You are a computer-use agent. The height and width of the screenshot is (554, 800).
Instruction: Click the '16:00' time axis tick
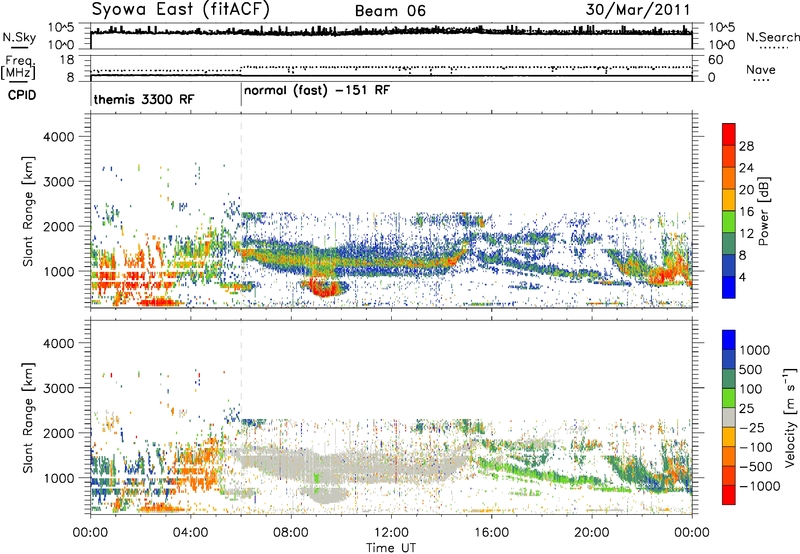click(x=491, y=533)
